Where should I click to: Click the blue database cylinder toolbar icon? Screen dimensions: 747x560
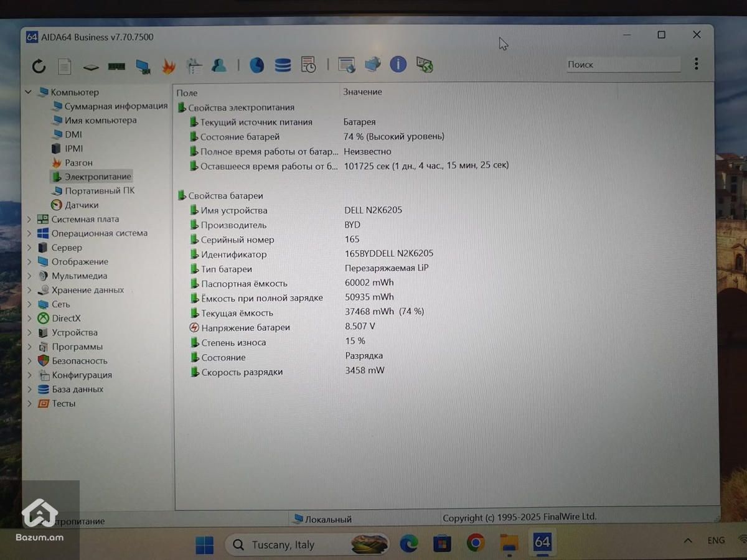click(x=283, y=65)
